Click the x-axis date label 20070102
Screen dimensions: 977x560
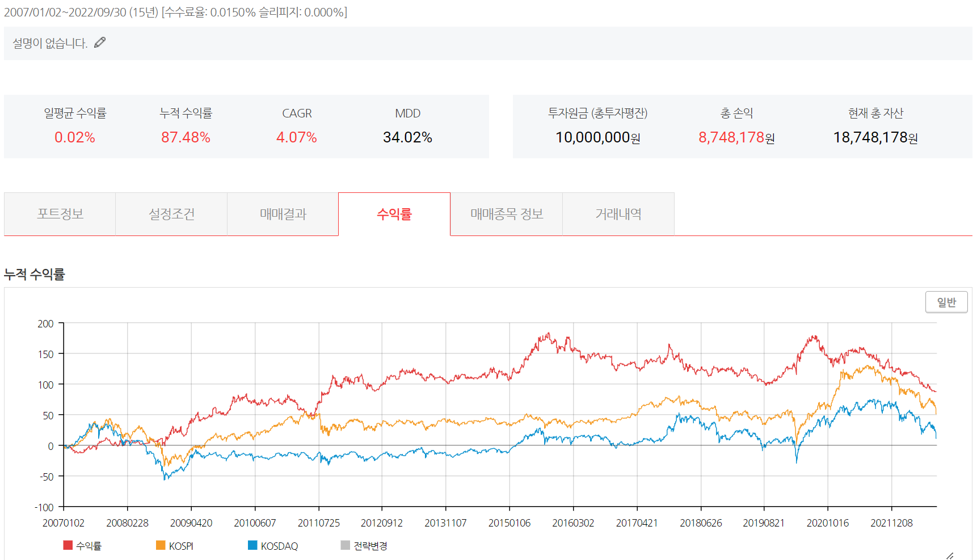(64, 523)
